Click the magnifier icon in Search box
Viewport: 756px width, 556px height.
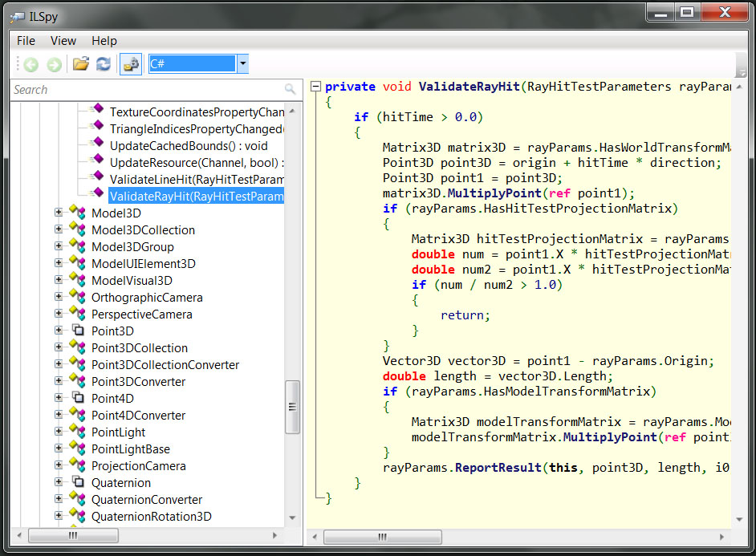(290, 89)
